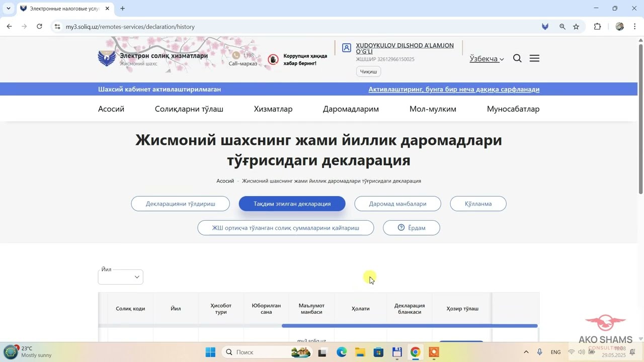Open Task View on taskbar
Viewport: 644px width, 362px height.
coord(322,352)
